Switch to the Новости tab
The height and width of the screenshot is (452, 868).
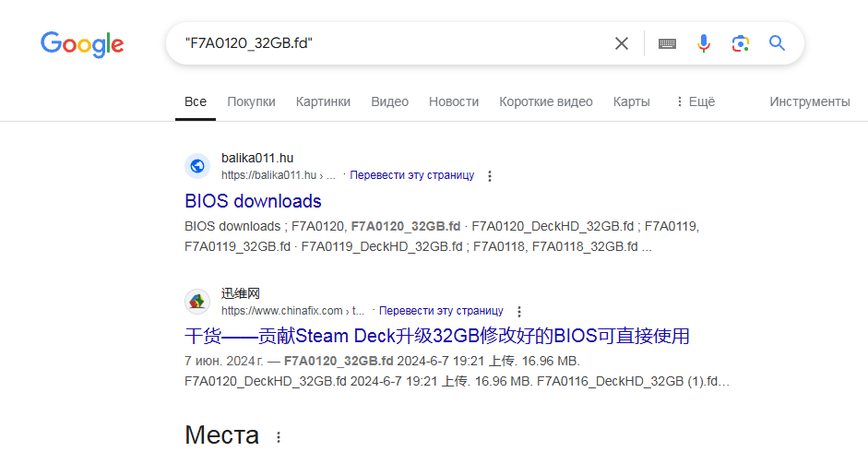[454, 101]
